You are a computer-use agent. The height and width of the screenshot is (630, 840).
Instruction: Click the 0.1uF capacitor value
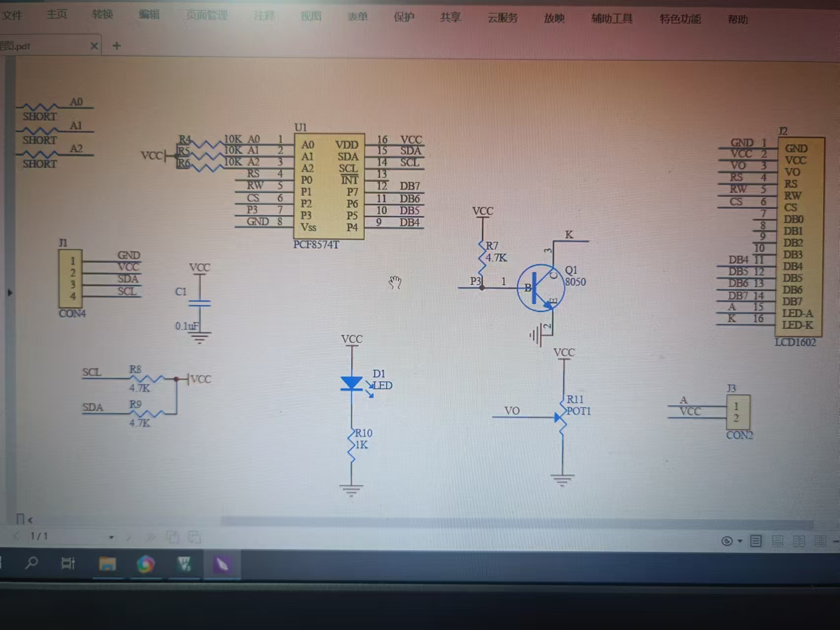tap(187, 326)
